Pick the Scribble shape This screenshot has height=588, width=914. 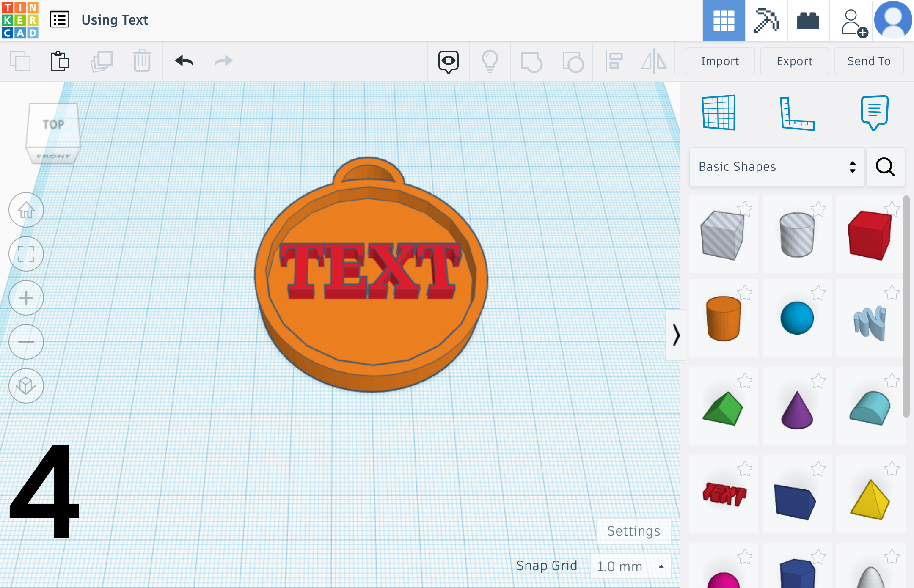(x=870, y=323)
